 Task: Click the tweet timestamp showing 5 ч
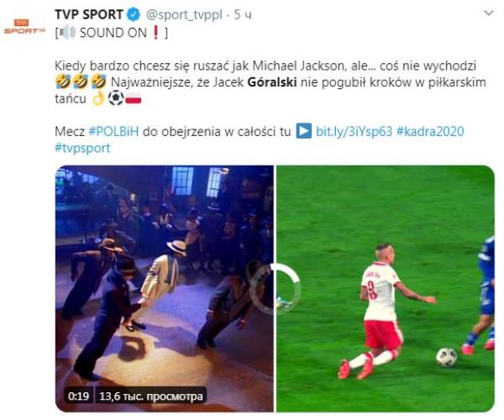click(x=243, y=15)
